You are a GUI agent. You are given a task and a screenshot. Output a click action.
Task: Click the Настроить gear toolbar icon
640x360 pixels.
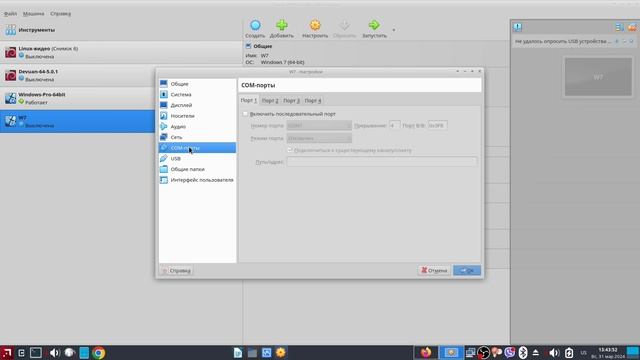pyautogui.click(x=315, y=29)
